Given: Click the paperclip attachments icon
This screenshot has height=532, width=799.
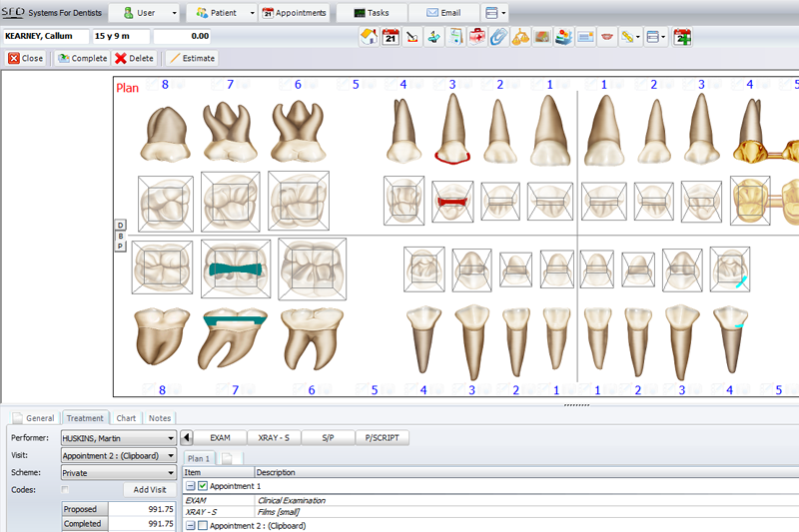Looking at the screenshot, I should point(498,37).
